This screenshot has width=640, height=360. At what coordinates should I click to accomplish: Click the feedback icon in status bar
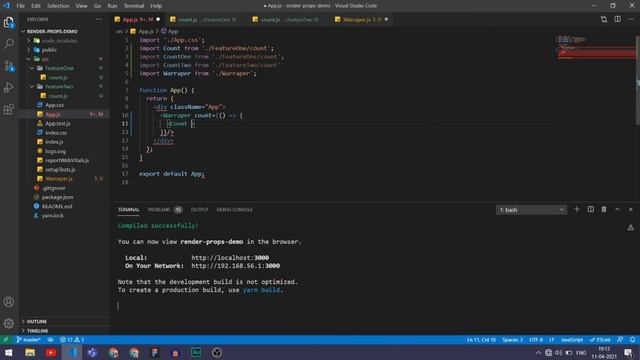[x=620, y=340]
